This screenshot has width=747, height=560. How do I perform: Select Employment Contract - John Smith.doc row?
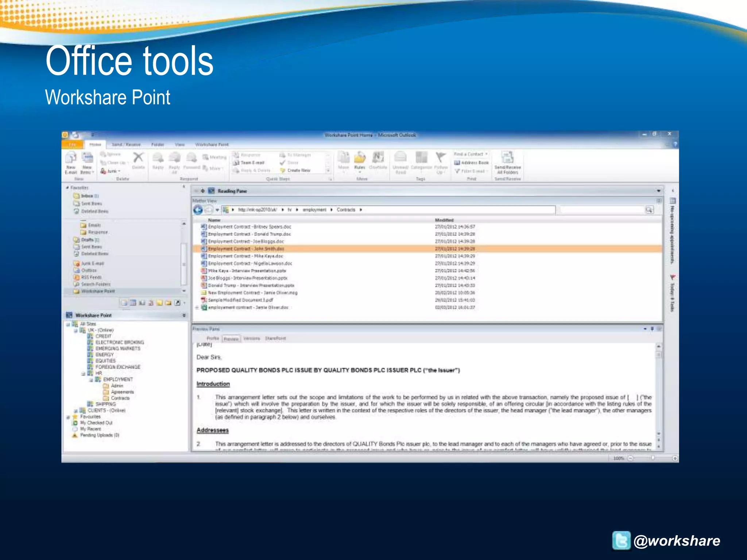[x=427, y=249]
